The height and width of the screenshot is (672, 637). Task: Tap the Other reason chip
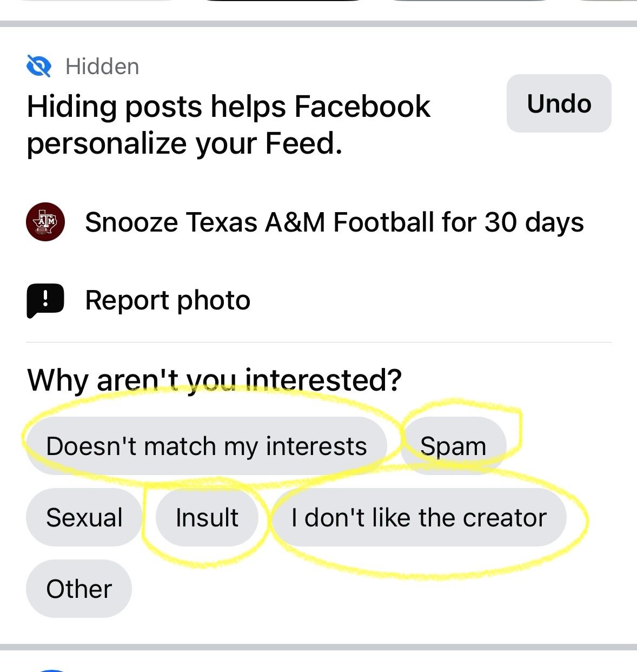coord(79,589)
